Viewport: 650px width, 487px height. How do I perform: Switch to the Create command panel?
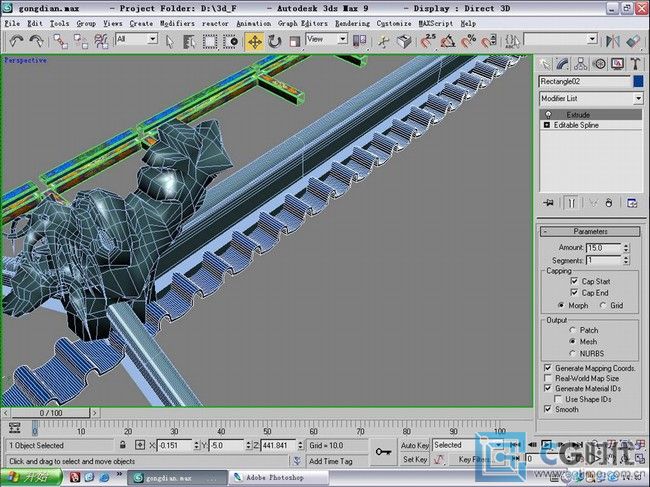click(544, 64)
